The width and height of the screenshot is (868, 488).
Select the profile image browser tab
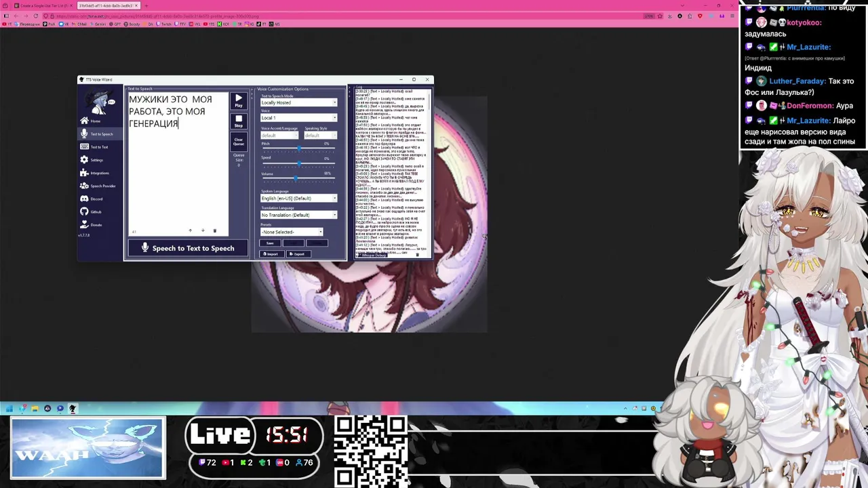(107, 5)
